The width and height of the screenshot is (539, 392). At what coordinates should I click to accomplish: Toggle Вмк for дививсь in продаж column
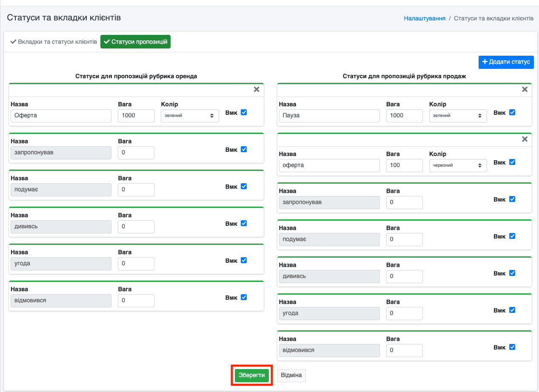512,273
